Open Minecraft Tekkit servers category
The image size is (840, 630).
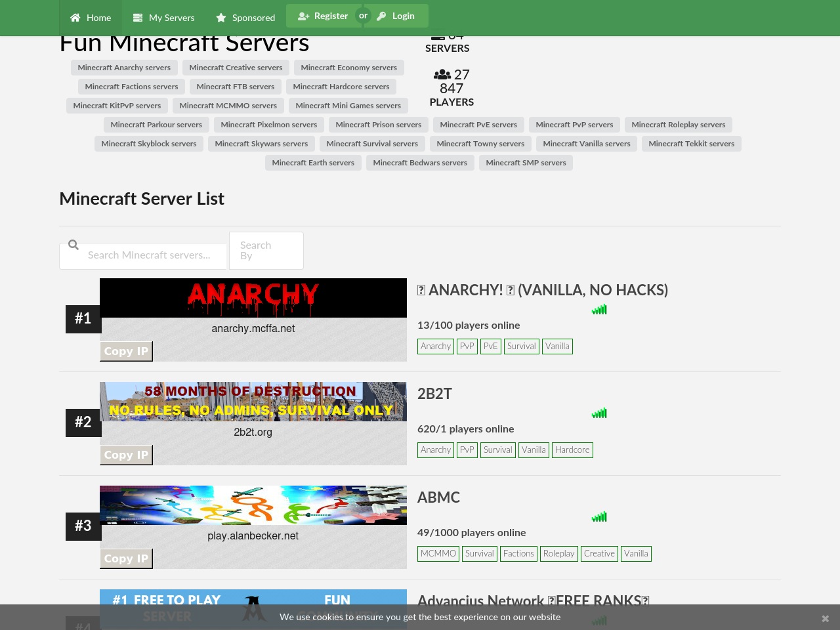(692, 144)
